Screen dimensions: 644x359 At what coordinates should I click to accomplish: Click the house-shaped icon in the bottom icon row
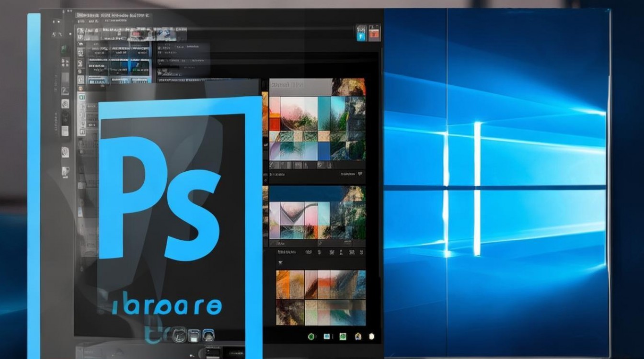(357, 336)
